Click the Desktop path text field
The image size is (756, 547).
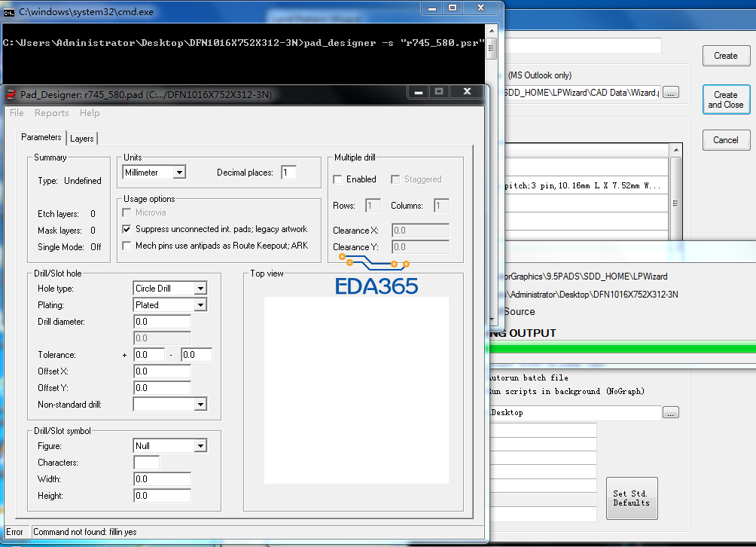pyautogui.click(x=575, y=412)
